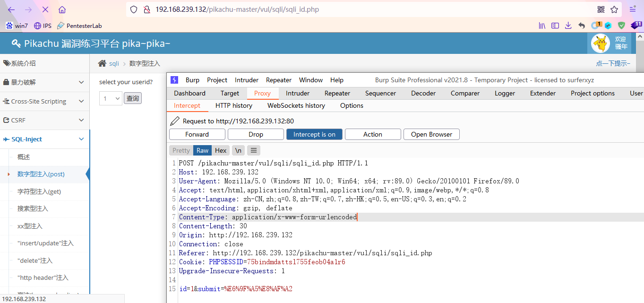The width and height of the screenshot is (644, 303).
Task: Click the Drop button
Action: tap(256, 134)
